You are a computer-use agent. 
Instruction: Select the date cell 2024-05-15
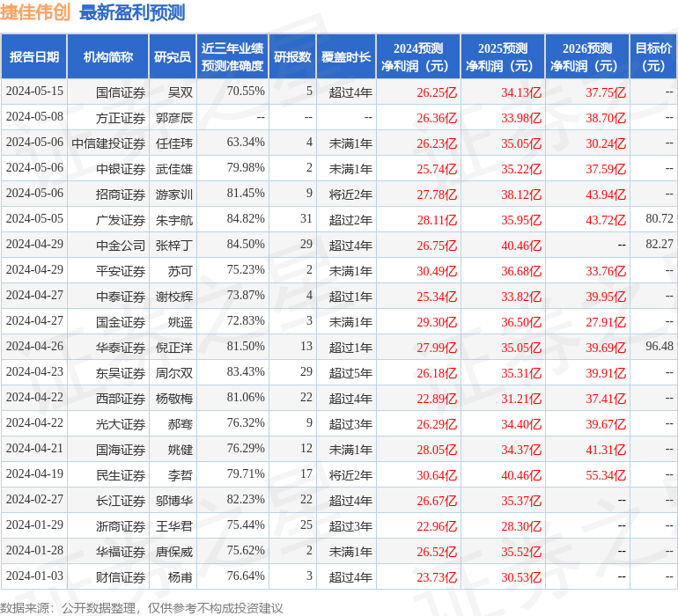(x=34, y=91)
